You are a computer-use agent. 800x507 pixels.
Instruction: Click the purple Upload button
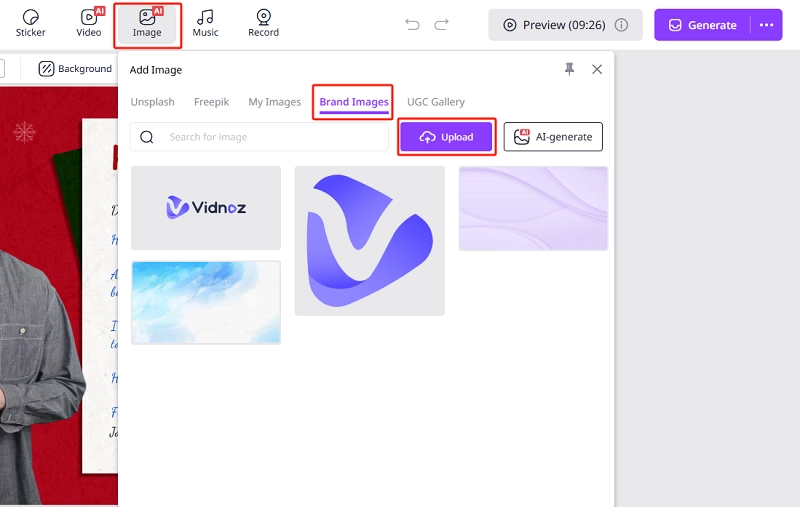pos(446,137)
